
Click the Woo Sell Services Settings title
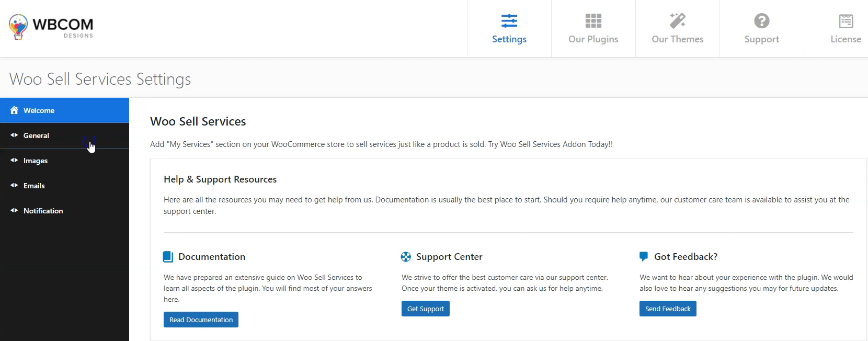(x=100, y=79)
